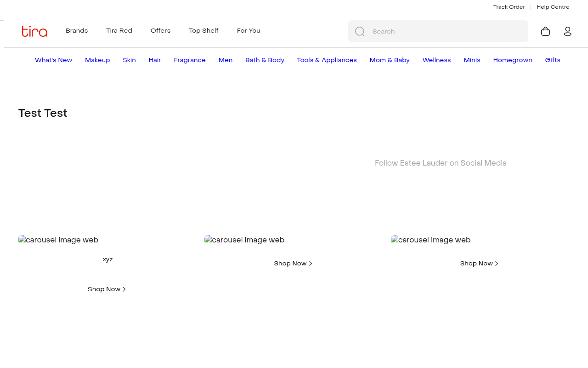Screen dimensions: 588x368
Task: Go to Gifts category
Action: click(x=553, y=60)
